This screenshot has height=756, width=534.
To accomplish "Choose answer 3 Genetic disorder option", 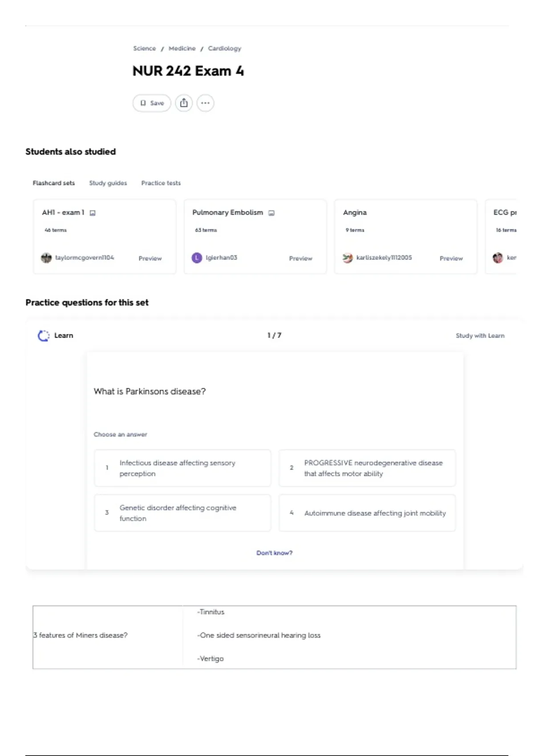I will (x=182, y=513).
